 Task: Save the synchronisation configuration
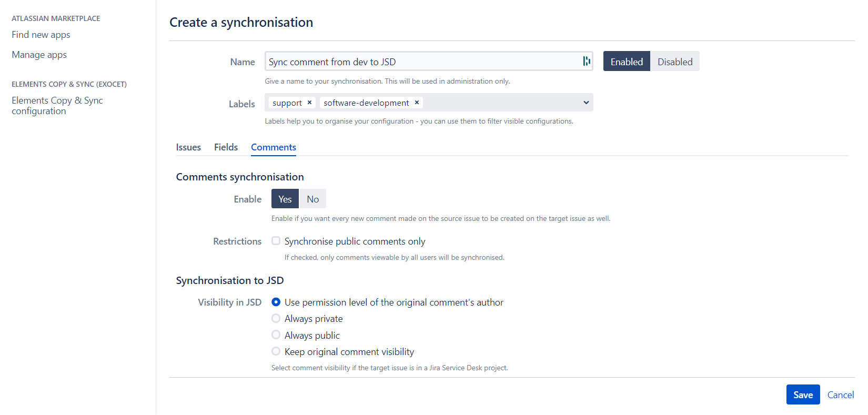pyautogui.click(x=803, y=394)
